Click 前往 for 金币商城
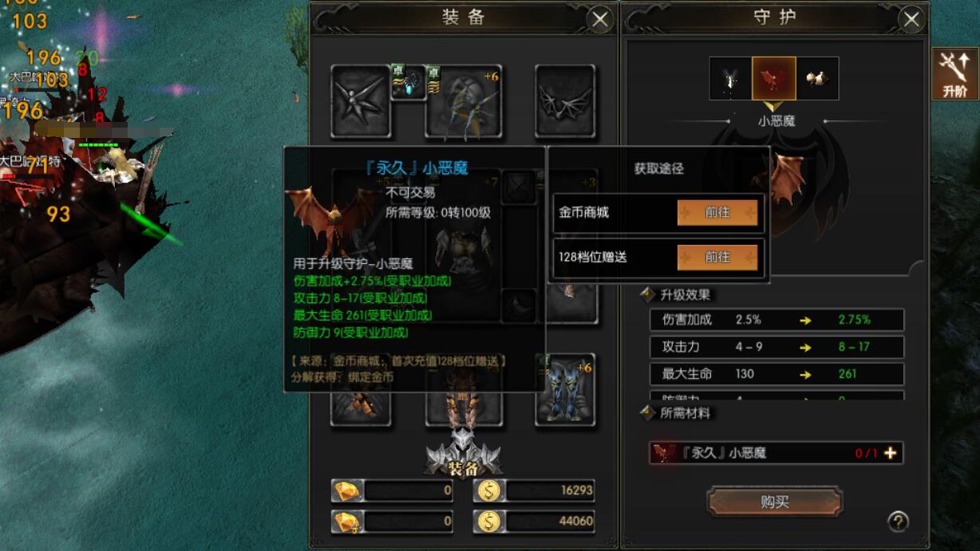 click(717, 213)
